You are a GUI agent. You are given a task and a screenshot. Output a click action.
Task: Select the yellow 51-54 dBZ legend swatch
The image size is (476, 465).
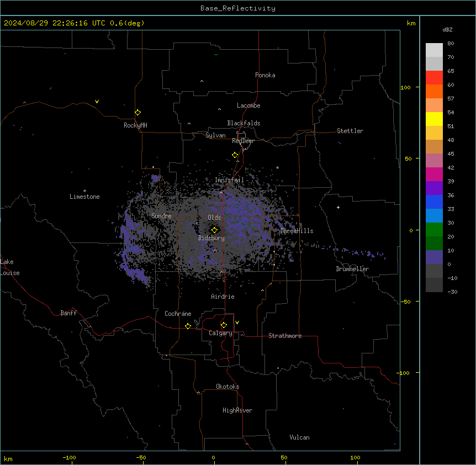[x=434, y=119]
